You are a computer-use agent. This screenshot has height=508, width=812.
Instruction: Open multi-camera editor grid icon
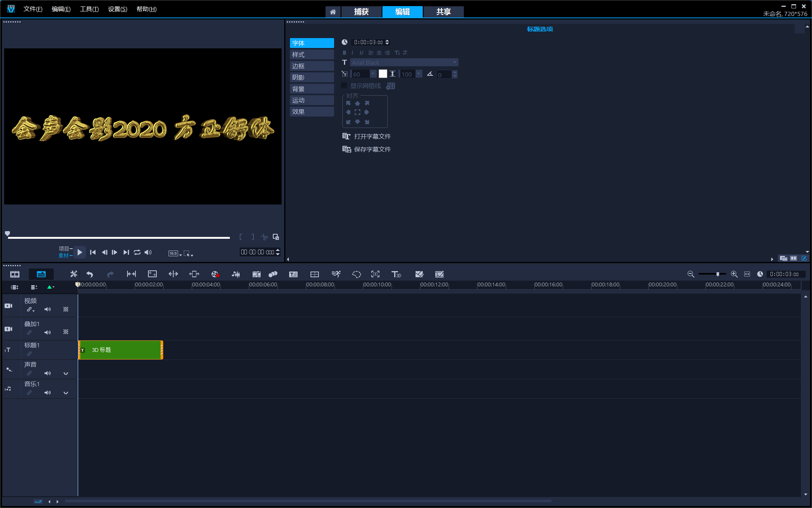pyautogui.click(x=315, y=274)
